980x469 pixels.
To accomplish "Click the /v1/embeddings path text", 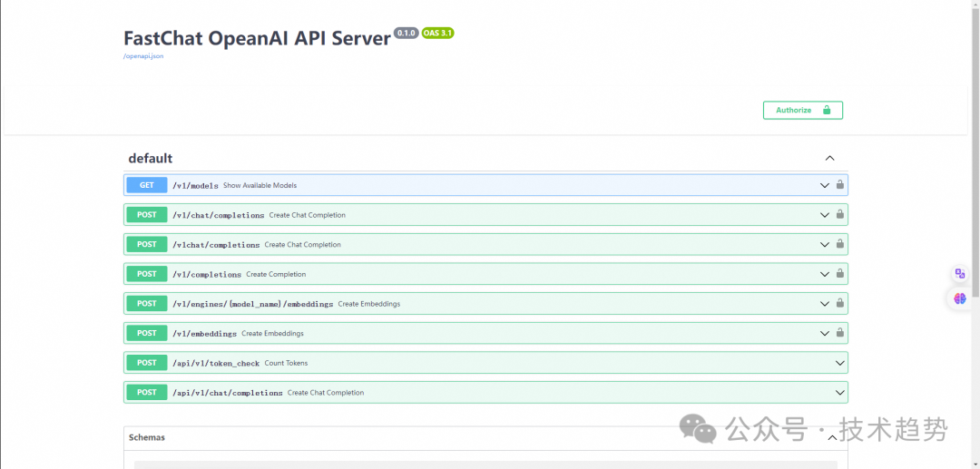I will 205,334.
